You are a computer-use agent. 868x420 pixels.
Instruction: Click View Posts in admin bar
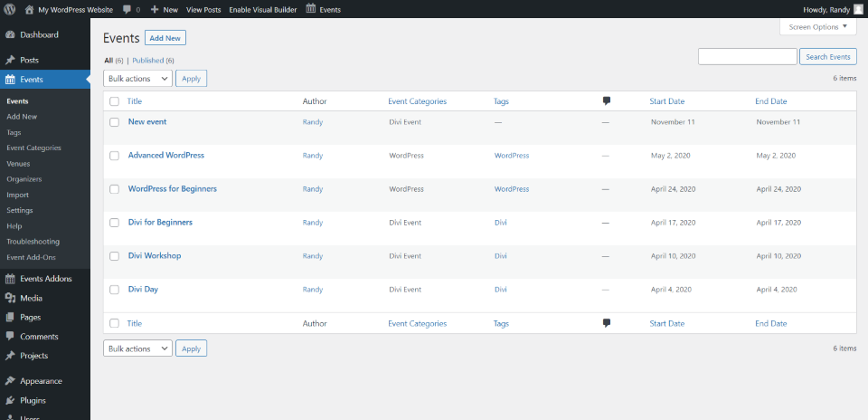coord(203,10)
